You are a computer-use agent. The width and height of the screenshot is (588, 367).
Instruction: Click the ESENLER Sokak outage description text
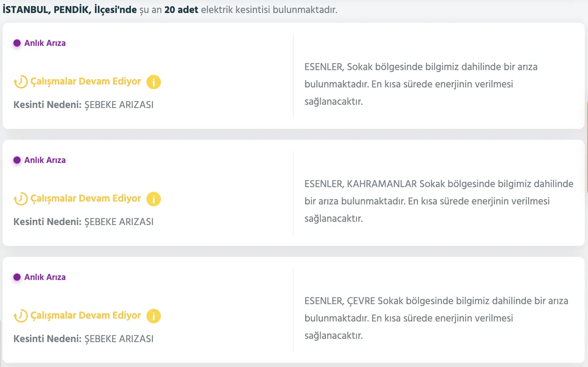(x=421, y=84)
